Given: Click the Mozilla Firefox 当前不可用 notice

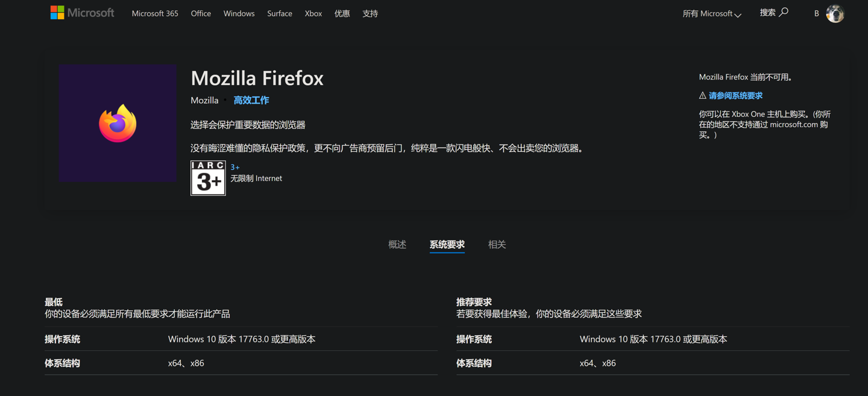Looking at the screenshot, I should pyautogui.click(x=747, y=77).
